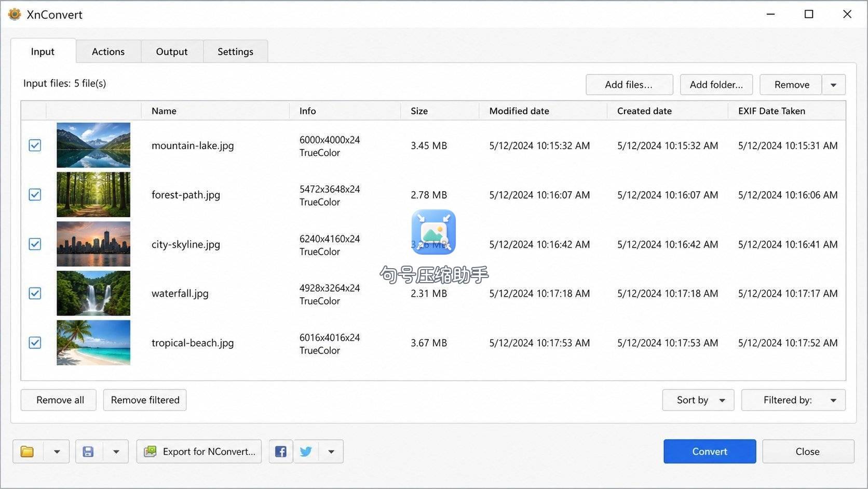Toggle the tropical-beach.jpg checkbox
This screenshot has width=868, height=489.
35,343
